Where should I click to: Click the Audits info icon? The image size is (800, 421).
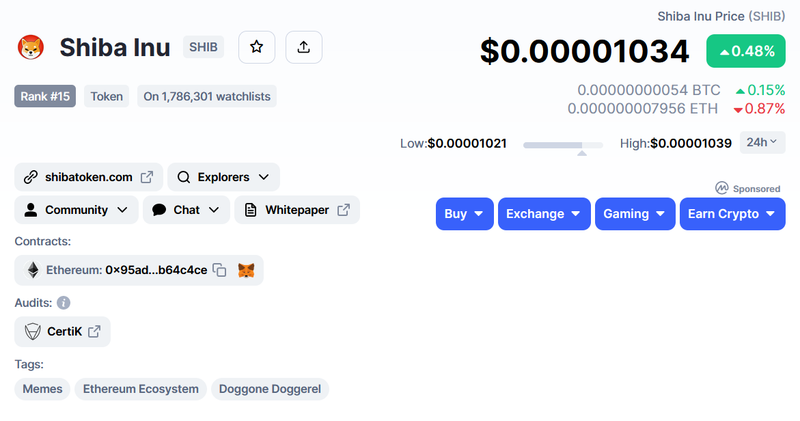pos(63,302)
